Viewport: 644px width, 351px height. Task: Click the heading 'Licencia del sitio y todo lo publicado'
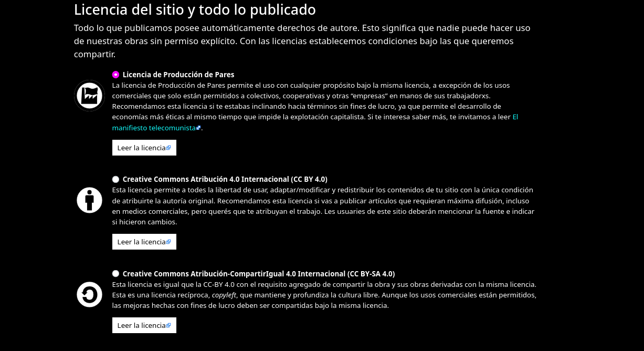(195, 9)
